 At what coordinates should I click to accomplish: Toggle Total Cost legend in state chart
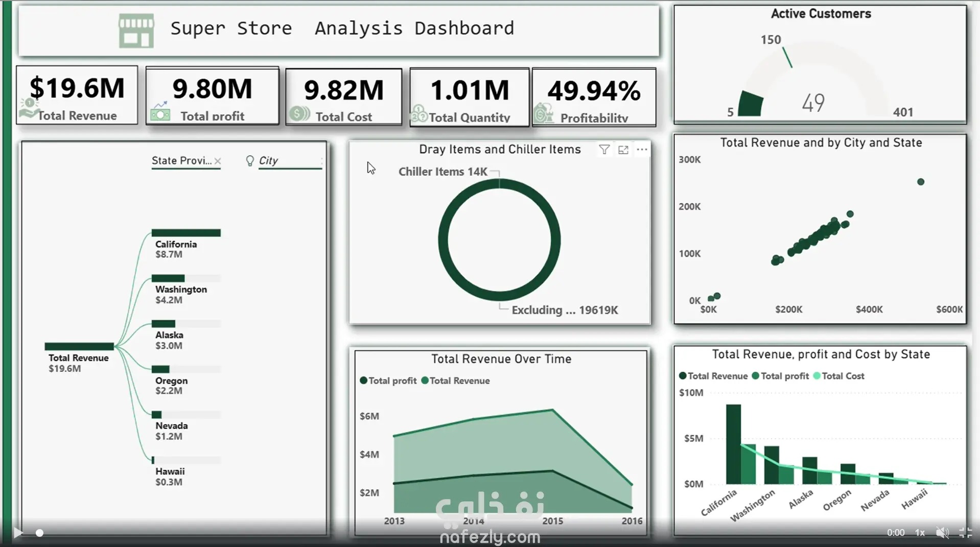838,376
